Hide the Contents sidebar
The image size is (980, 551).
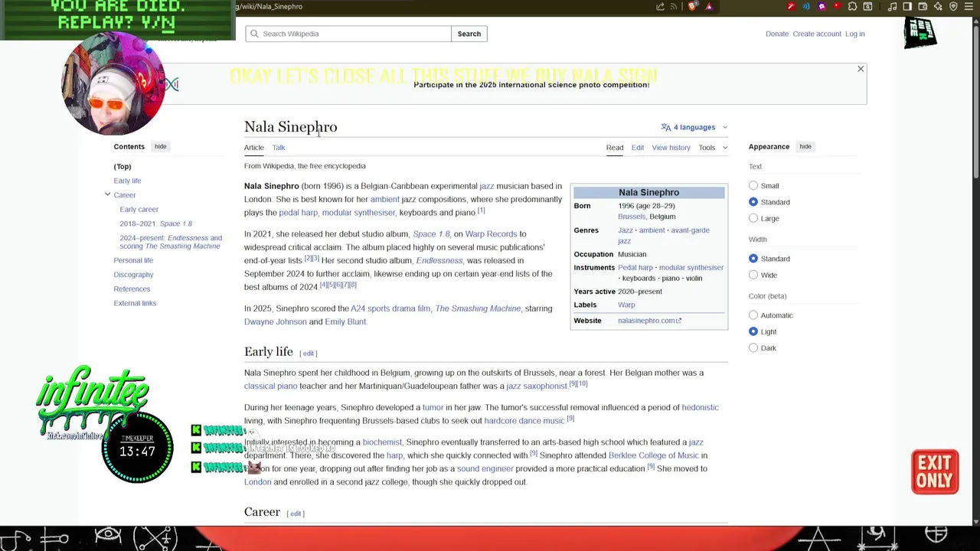pos(160,146)
